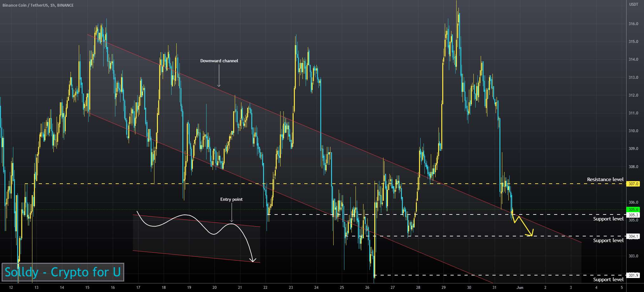Viewport: 644px width, 292px height.
Task: Click the 315.0 price axis value
Action: pyautogui.click(x=633, y=42)
